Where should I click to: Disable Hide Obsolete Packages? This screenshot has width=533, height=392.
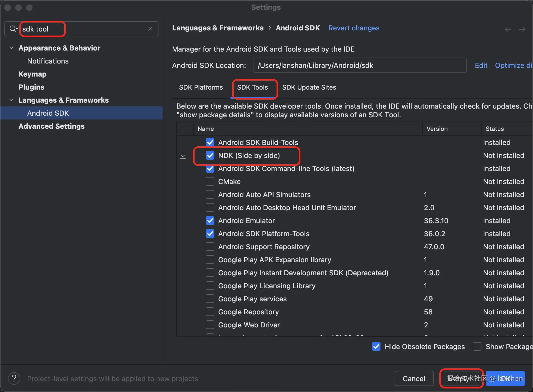click(x=376, y=347)
